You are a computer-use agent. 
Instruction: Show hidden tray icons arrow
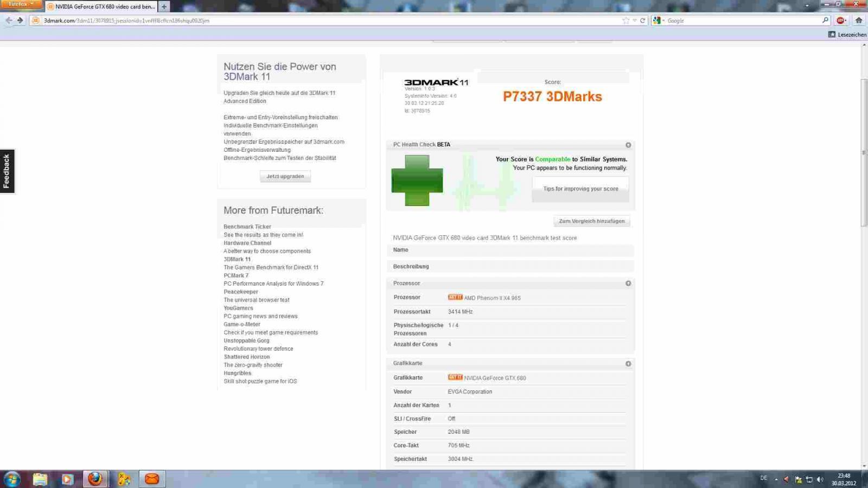point(776,479)
